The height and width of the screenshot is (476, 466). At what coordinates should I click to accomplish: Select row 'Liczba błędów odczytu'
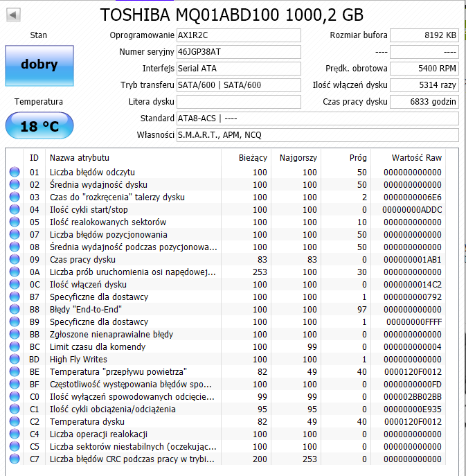click(226, 172)
